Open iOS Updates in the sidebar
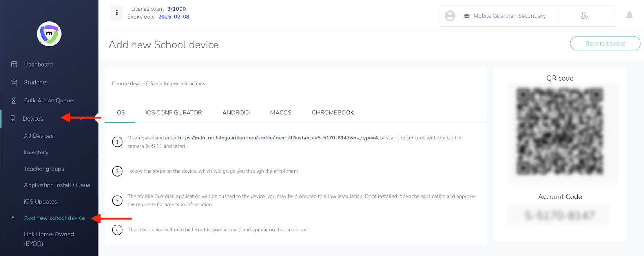644x256 pixels. tap(40, 202)
